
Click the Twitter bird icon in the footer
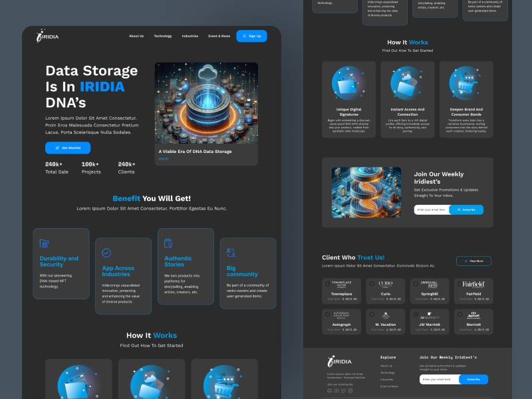coord(343,390)
